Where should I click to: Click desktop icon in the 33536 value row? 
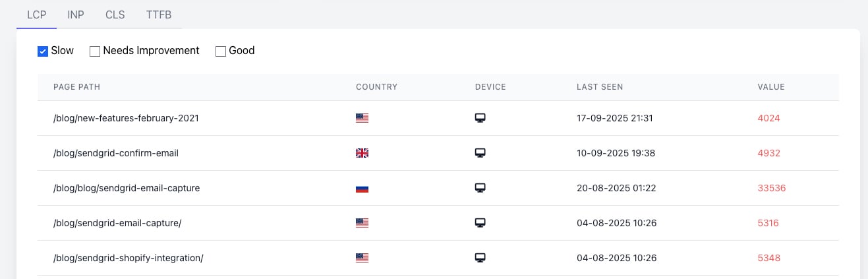(480, 188)
